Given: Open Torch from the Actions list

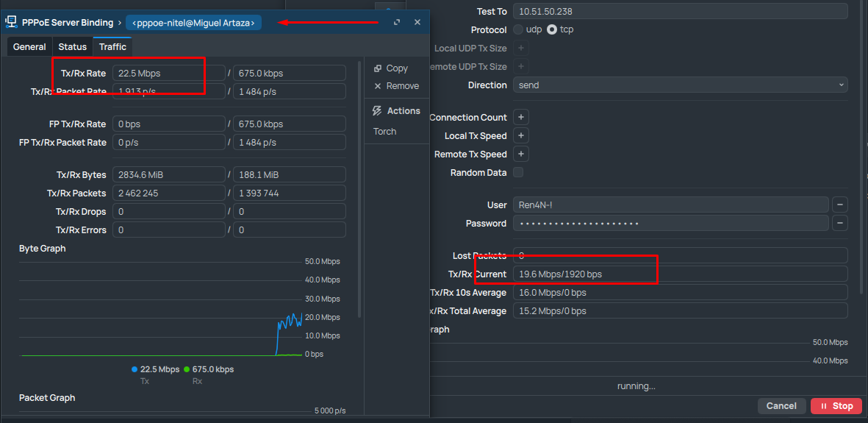Looking at the screenshot, I should coord(384,132).
